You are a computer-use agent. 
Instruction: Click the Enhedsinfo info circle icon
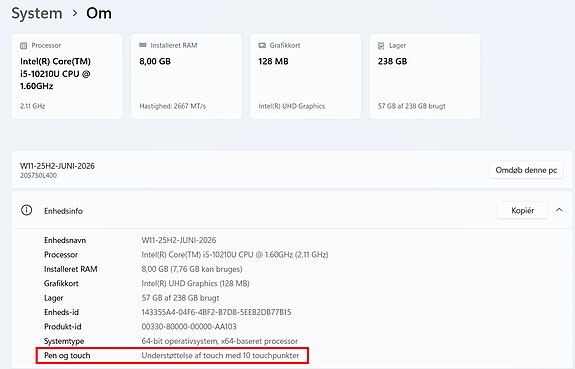[26, 210]
